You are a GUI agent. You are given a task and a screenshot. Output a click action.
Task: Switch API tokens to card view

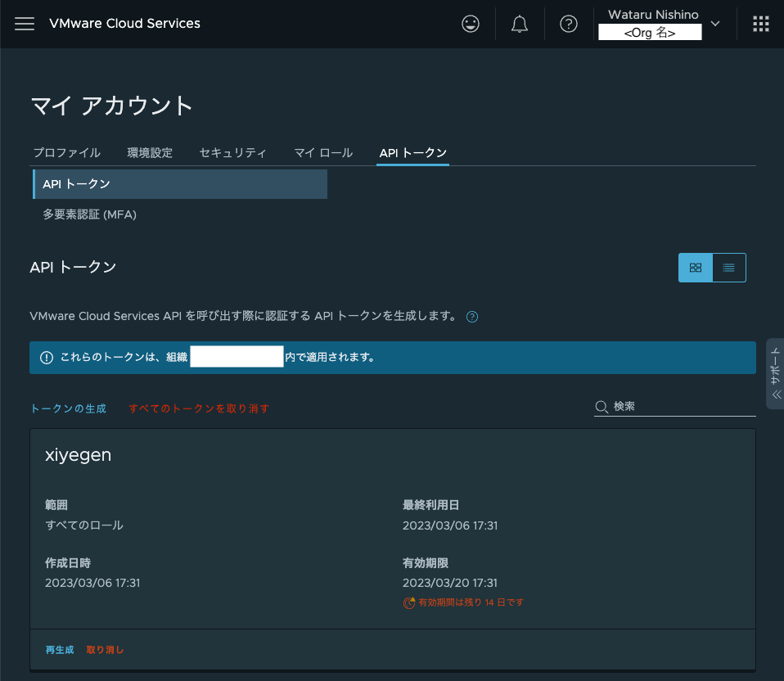(x=695, y=267)
